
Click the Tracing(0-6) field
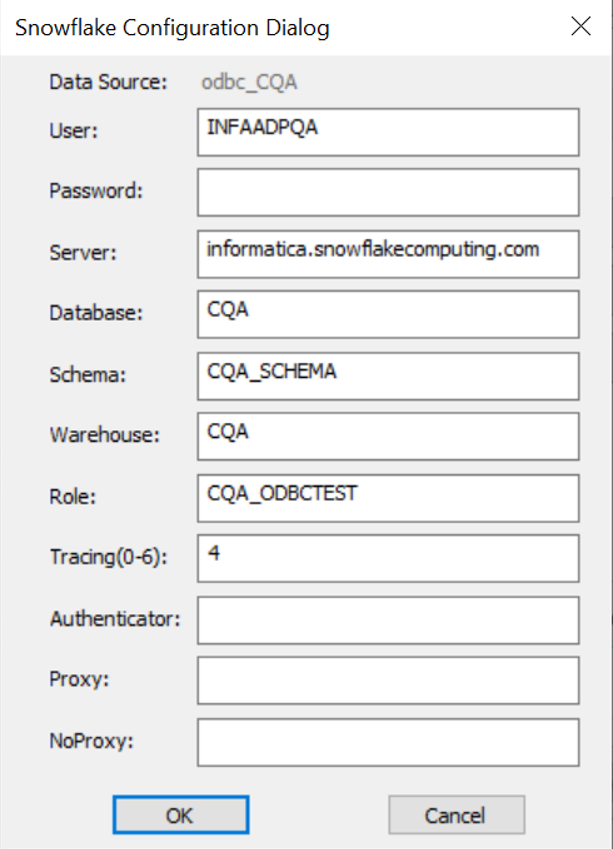click(x=388, y=558)
